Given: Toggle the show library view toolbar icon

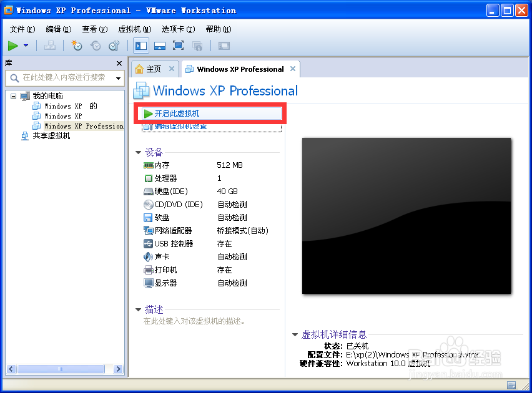Looking at the screenshot, I should (140, 46).
